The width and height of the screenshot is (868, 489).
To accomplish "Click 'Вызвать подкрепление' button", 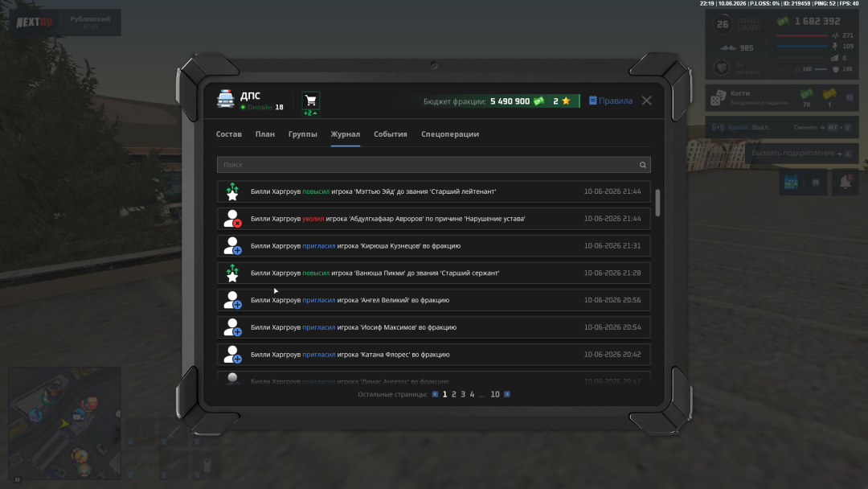I will (x=801, y=153).
